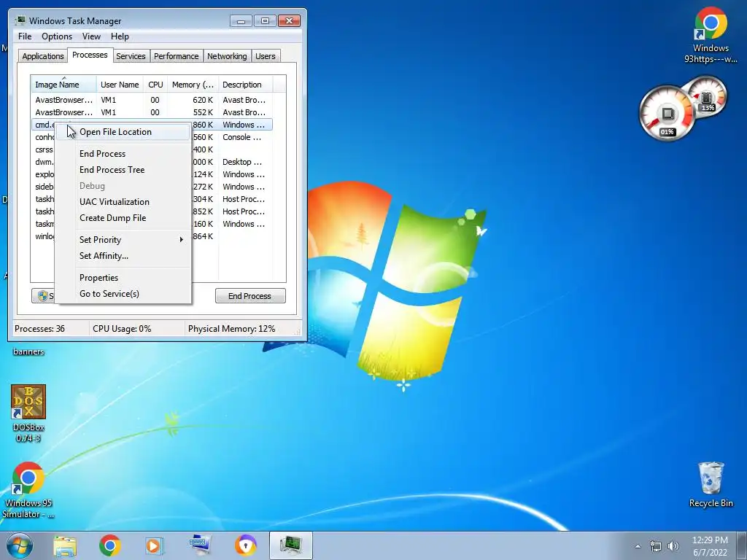Switch to the Applications tab

pyautogui.click(x=43, y=55)
